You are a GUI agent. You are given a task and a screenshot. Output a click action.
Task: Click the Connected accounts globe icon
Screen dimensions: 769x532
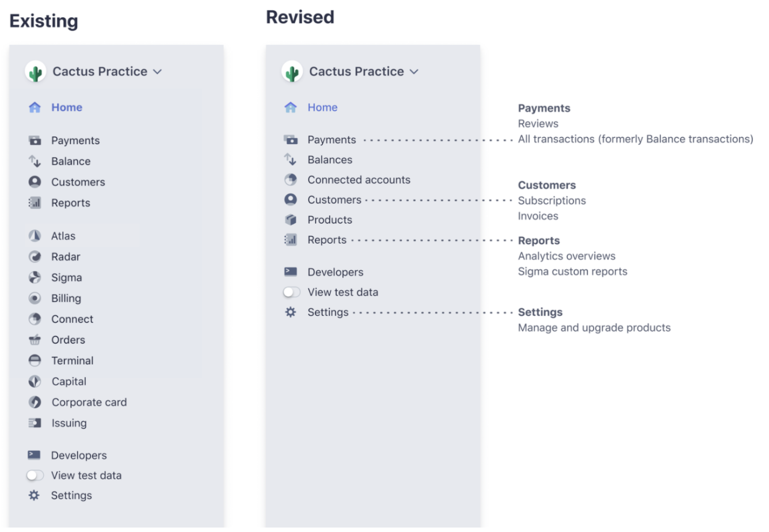point(292,179)
